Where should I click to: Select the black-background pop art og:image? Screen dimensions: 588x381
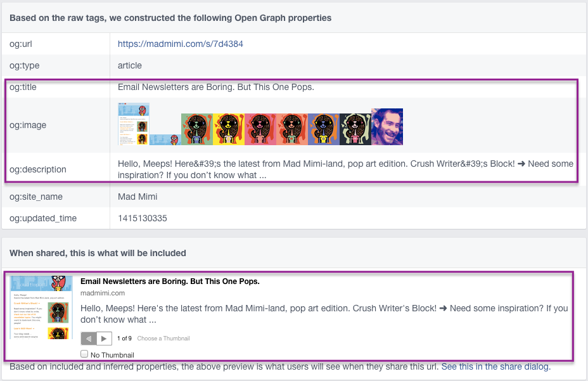[x=355, y=129]
